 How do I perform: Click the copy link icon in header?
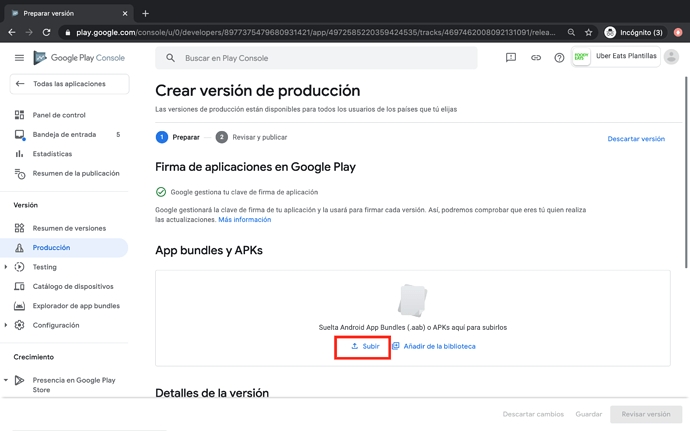pyautogui.click(x=535, y=58)
